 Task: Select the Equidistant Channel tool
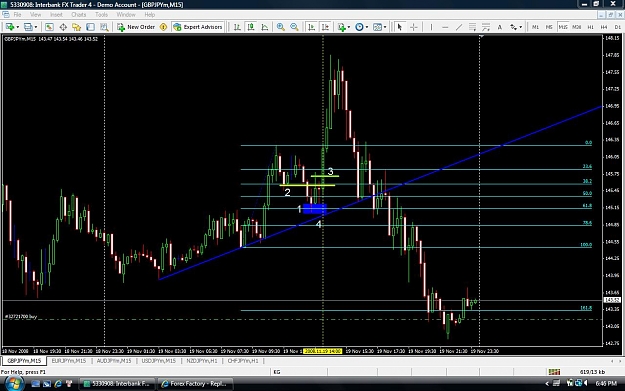click(472, 27)
